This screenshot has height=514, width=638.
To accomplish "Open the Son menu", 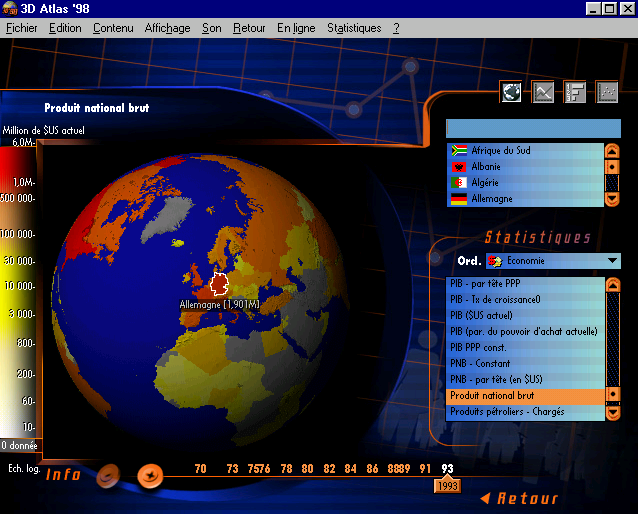I will coord(212,28).
